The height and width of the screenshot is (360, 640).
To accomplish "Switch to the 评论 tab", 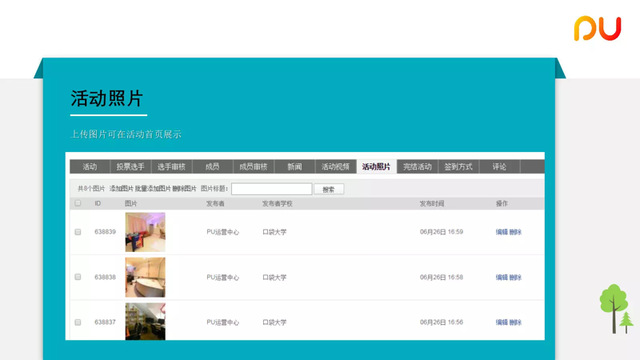I will click(x=499, y=167).
